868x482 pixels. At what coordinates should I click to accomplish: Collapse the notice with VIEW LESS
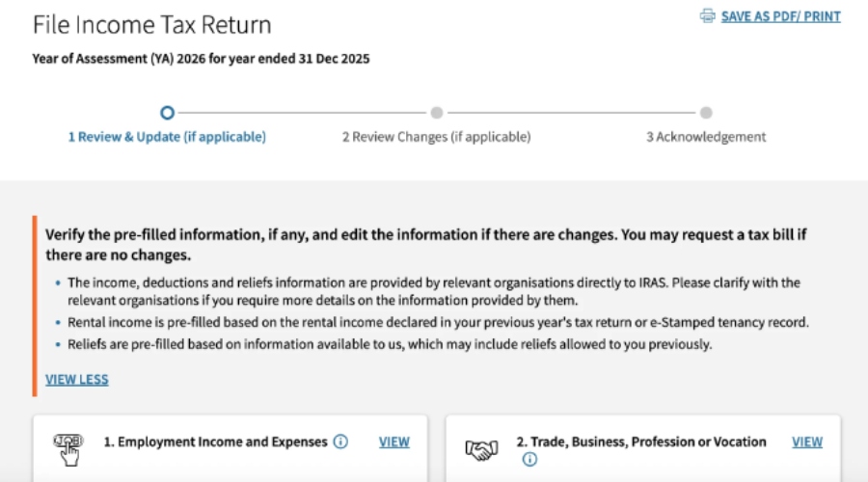coord(77,379)
